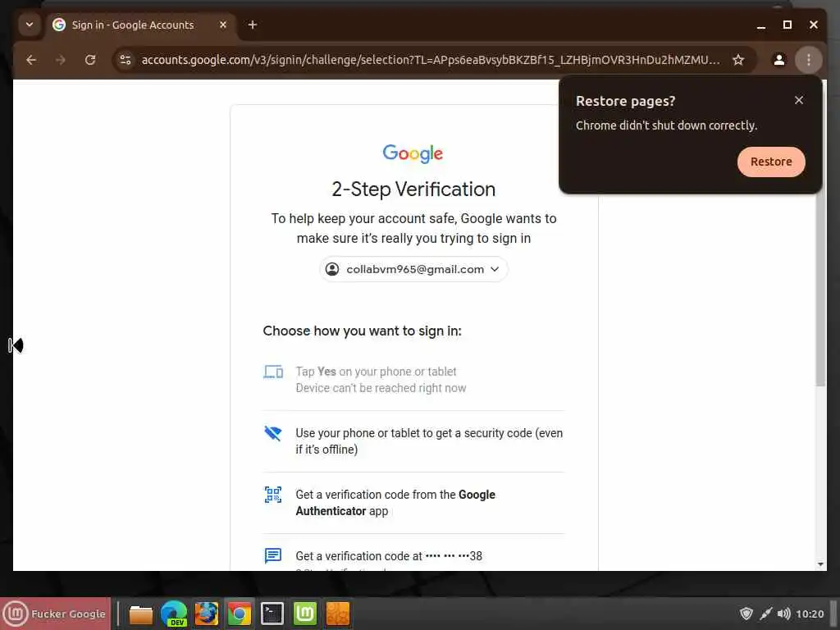Go back using the browser back arrow
The width and height of the screenshot is (840, 630).
pos(32,60)
